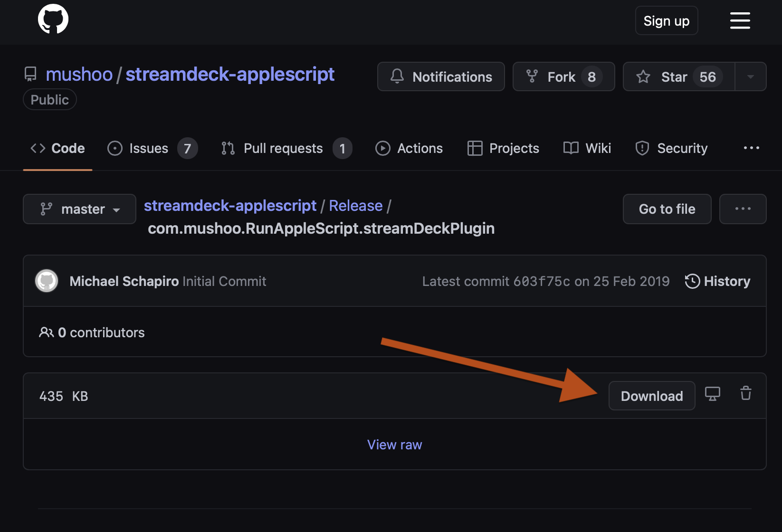782x532 pixels.
Task: Click the open with GitHub Desktop icon
Action: 712,394
